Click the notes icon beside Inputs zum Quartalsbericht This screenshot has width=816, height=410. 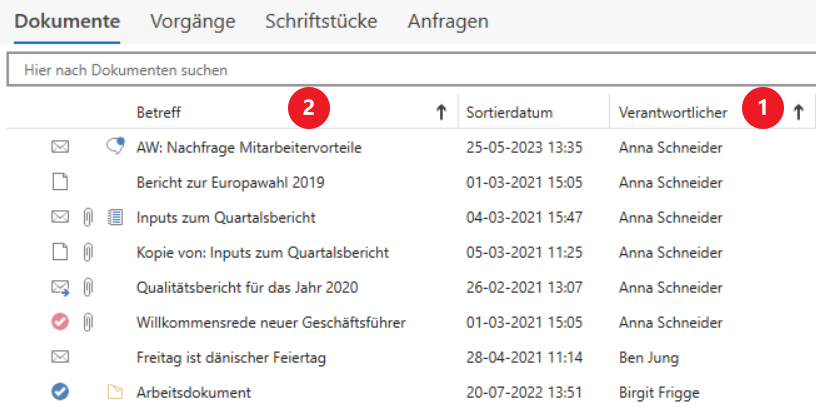click(x=114, y=217)
